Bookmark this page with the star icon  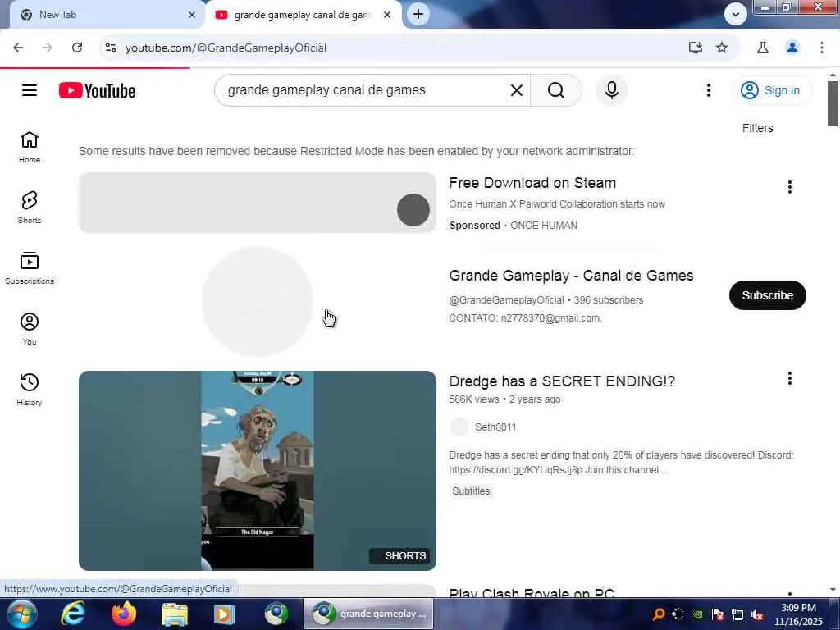(722, 48)
